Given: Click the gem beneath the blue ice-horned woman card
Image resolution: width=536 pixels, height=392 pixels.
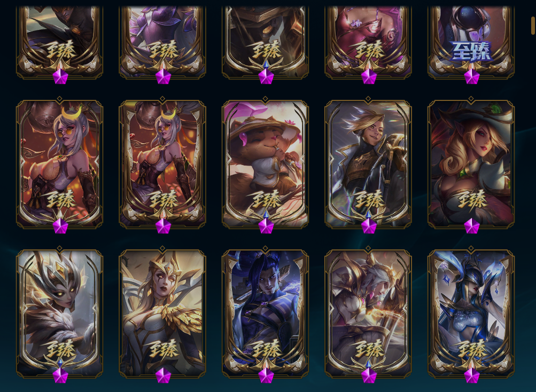Looking at the screenshot, I should (471, 375).
